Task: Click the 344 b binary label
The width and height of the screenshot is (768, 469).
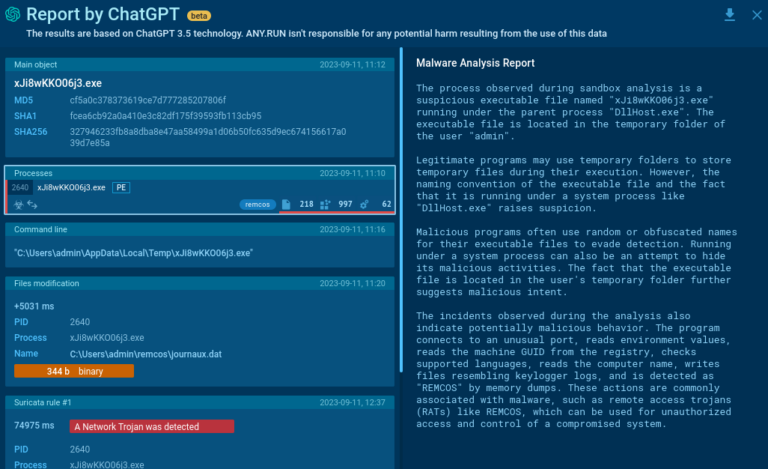Action: click(74, 371)
